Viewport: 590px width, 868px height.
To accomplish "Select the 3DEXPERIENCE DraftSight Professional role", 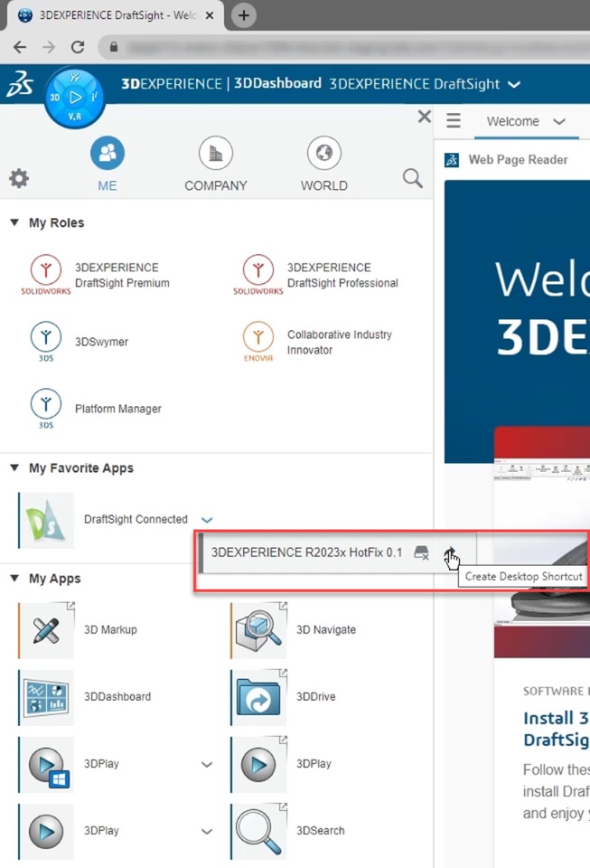I will tap(316, 275).
